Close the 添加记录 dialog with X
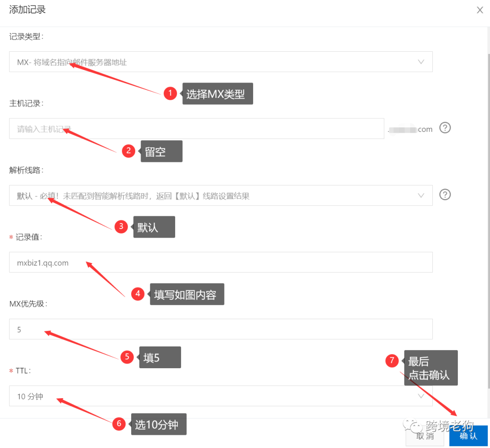This screenshot has width=490, height=448. tap(480, 10)
